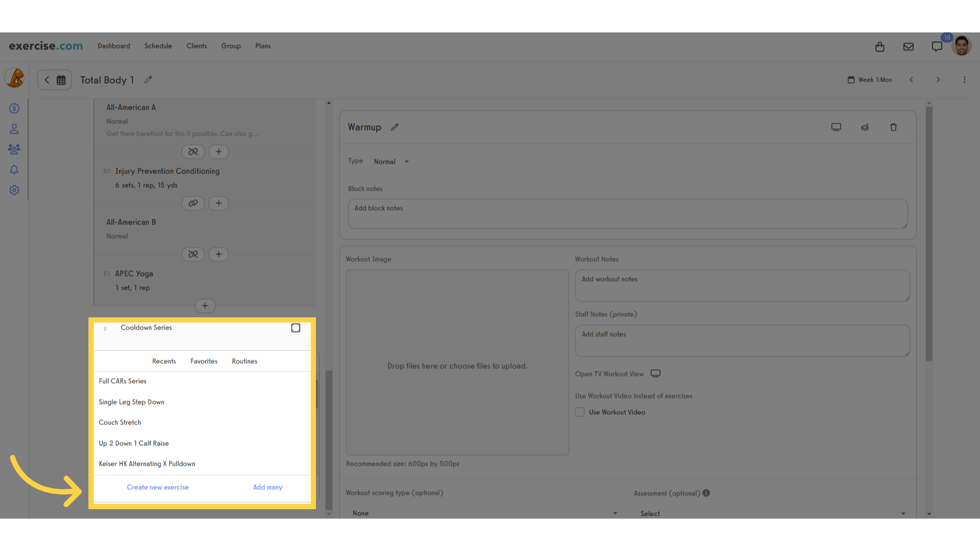The width and height of the screenshot is (980, 551).
Task: Open the groups people sidebar icon
Action: pos(14,149)
